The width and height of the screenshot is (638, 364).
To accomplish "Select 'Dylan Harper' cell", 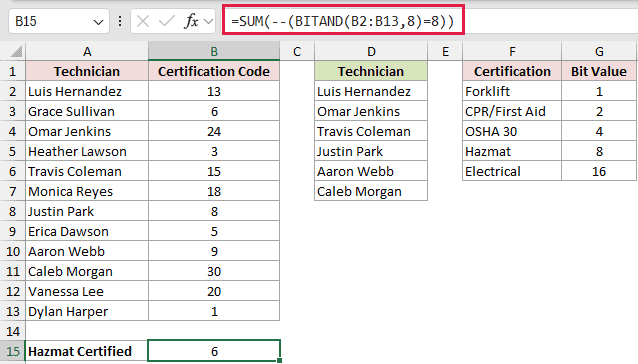I will 87,311.
